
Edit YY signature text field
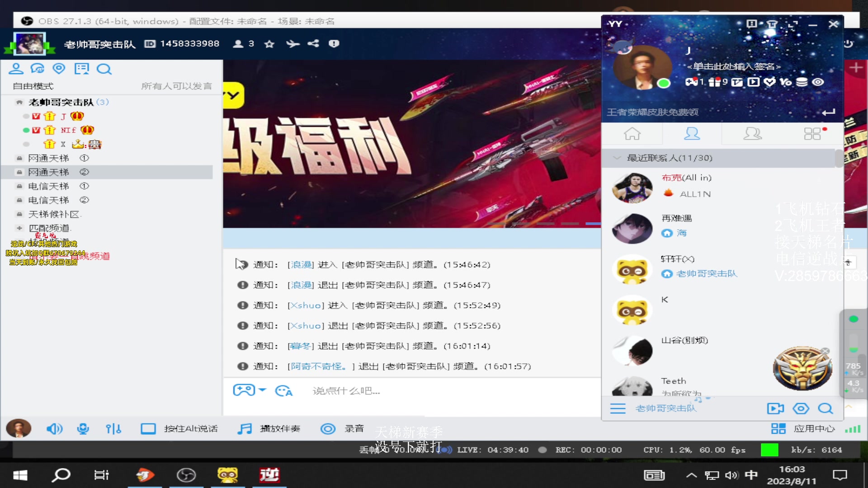(x=734, y=66)
